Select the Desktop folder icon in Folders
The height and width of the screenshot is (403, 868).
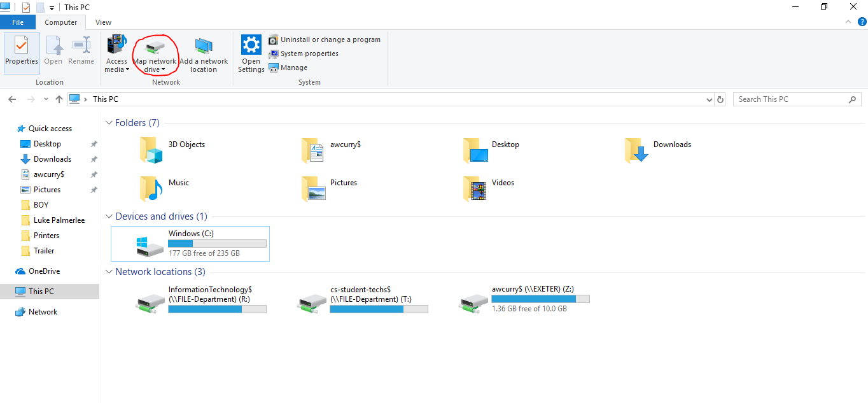point(475,151)
